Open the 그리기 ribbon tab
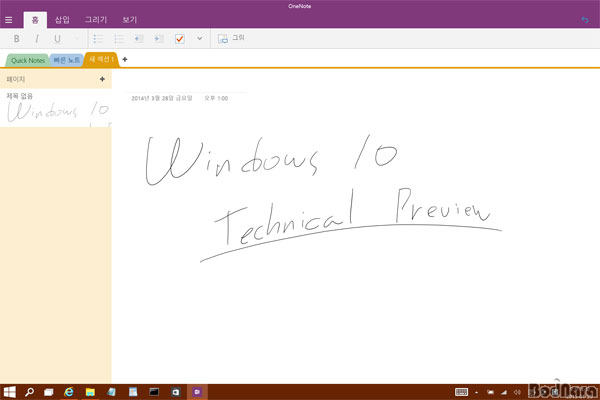The height and width of the screenshot is (400, 600). click(96, 20)
